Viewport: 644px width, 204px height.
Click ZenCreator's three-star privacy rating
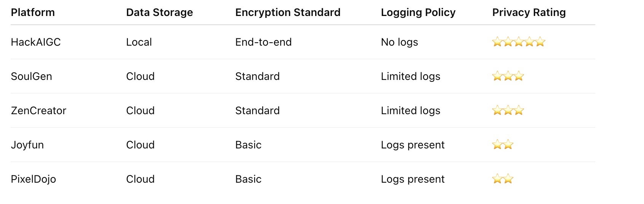pos(508,110)
